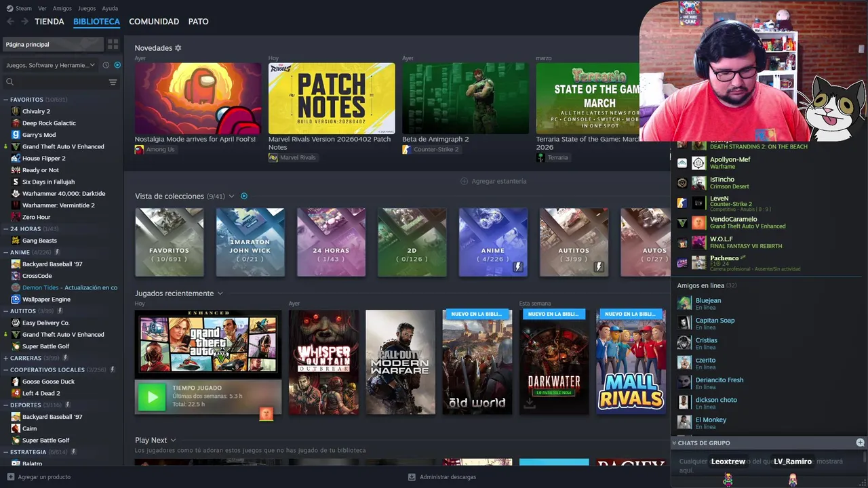
Task: Collapse the ANIME category
Action: point(5,252)
